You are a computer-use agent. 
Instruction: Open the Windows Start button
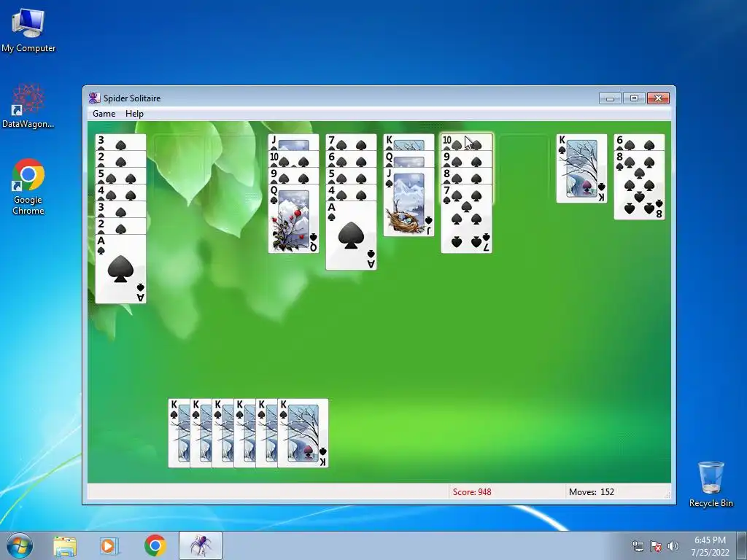(20, 545)
